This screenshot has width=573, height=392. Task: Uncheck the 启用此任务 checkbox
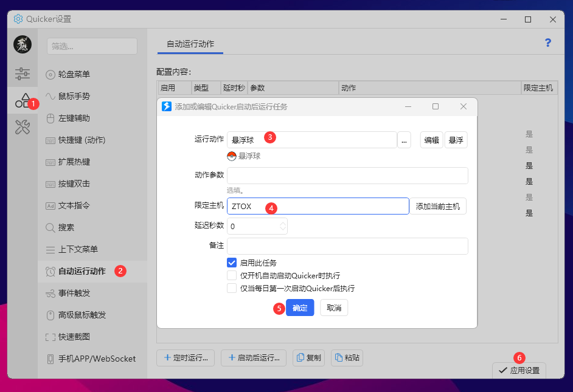click(x=232, y=263)
